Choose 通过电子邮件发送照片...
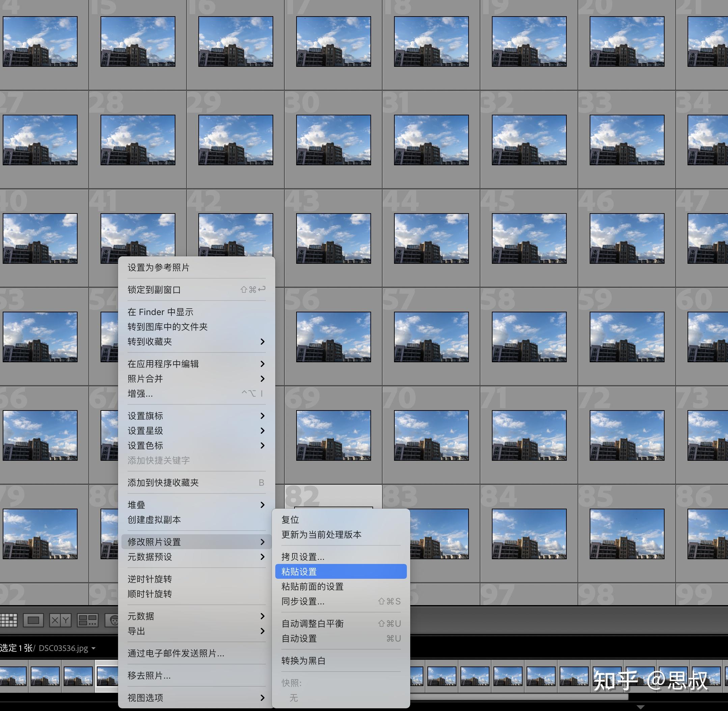The width and height of the screenshot is (728, 711). (196, 653)
